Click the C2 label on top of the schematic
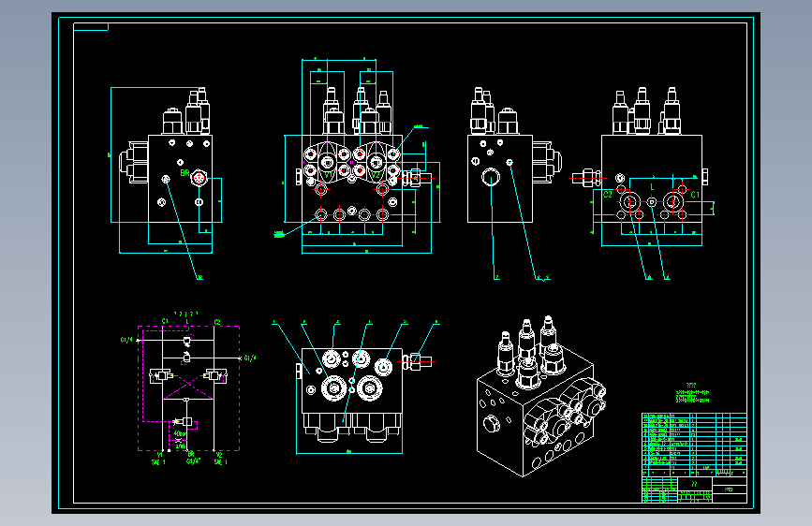 click(x=217, y=322)
